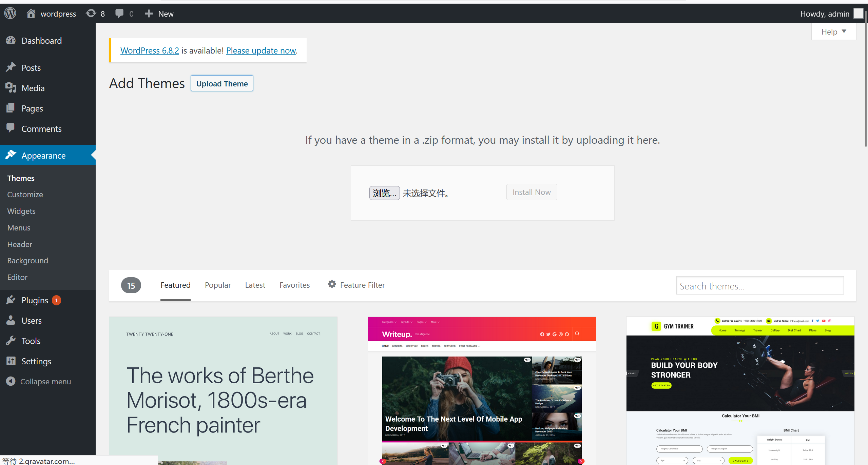Open the Users menu label
868x465 pixels.
tap(32, 321)
